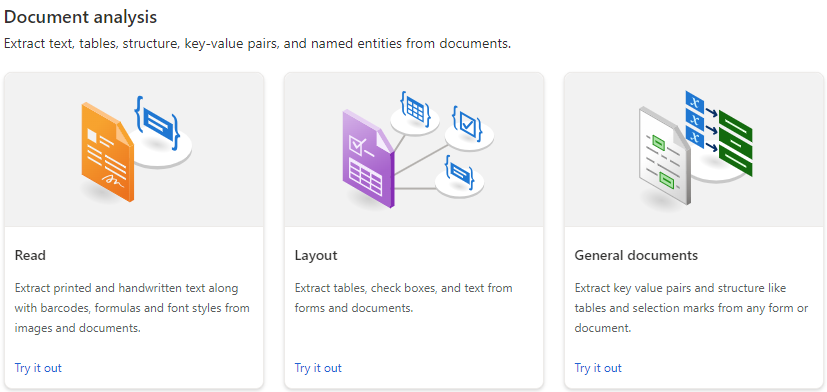Select the Layout card title

[x=316, y=256]
